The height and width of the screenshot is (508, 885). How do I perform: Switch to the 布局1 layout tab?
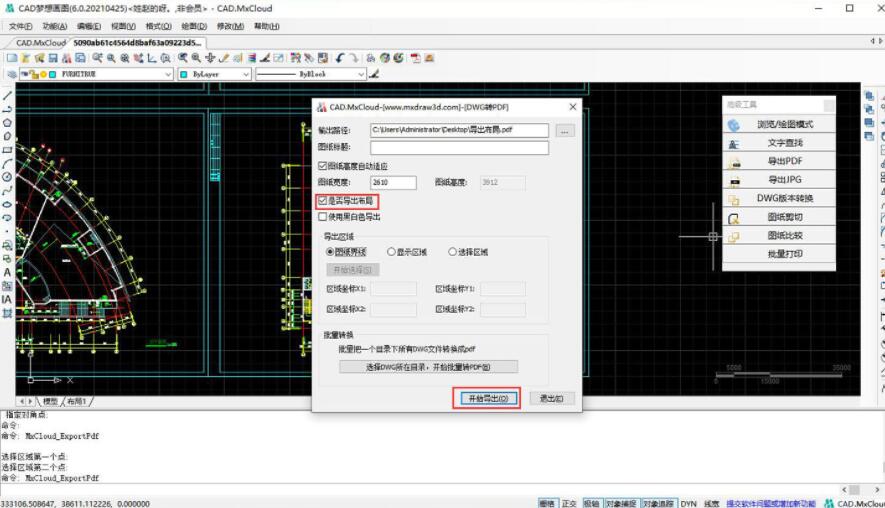(77, 401)
